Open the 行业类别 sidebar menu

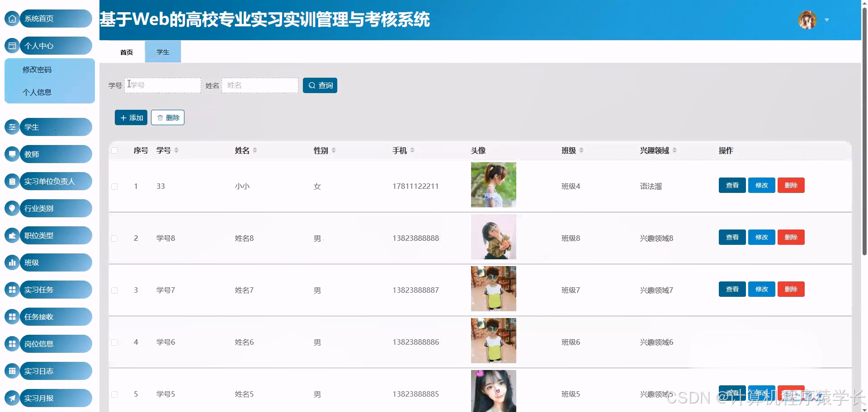coord(56,208)
